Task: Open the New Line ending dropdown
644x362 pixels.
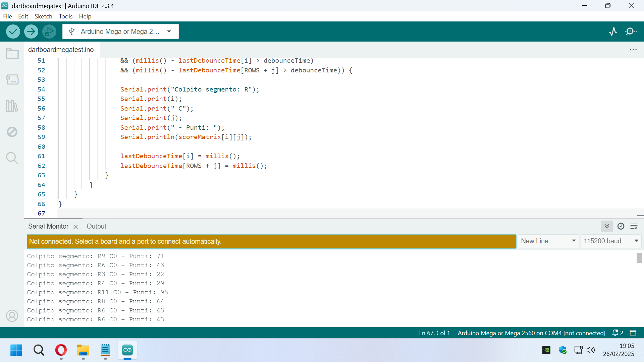Action: coord(548,241)
